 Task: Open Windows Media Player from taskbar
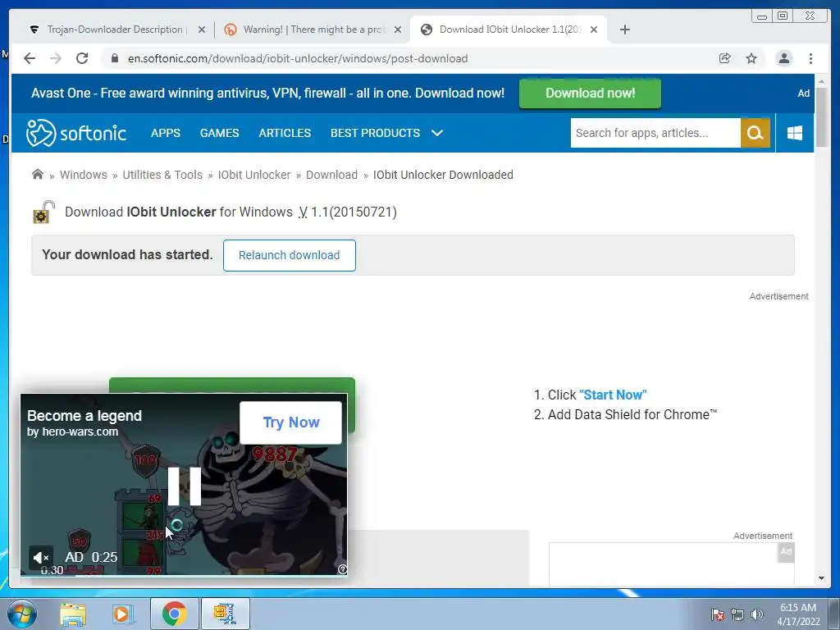pyautogui.click(x=123, y=614)
